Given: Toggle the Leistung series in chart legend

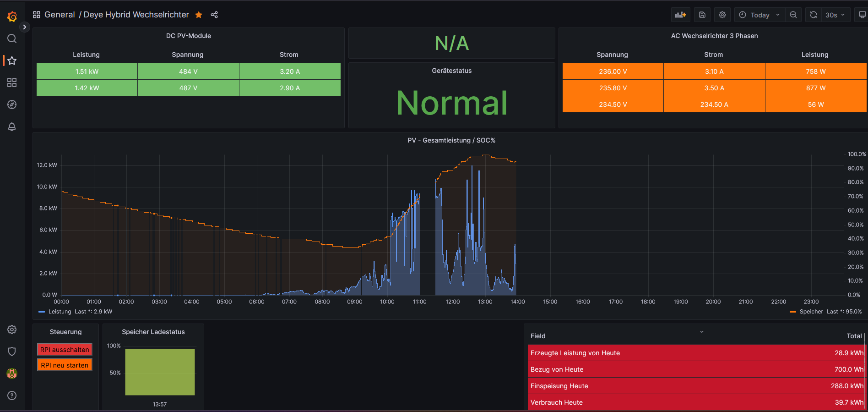Looking at the screenshot, I should [60, 312].
